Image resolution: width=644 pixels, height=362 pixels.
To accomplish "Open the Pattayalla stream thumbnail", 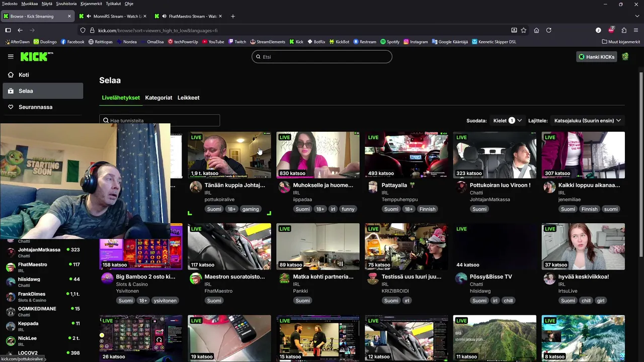I will pos(407,155).
